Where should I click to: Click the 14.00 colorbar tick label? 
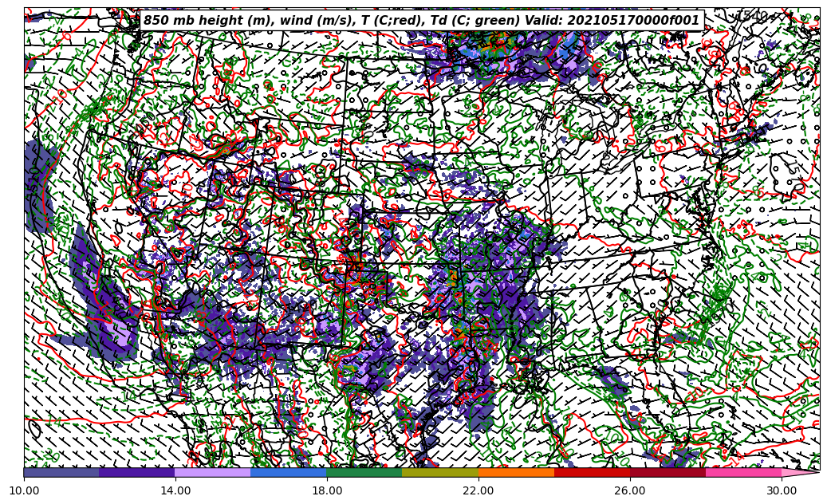[x=175, y=490]
